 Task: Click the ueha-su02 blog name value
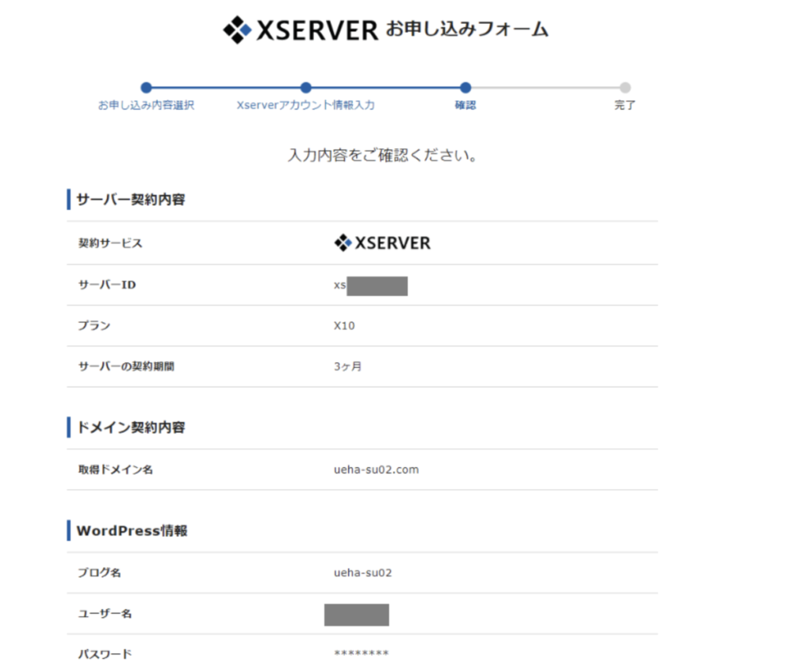tap(362, 572)
